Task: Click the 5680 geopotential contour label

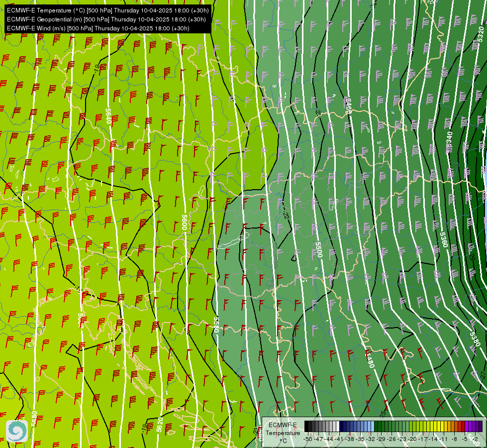Action: click(34, 419)
